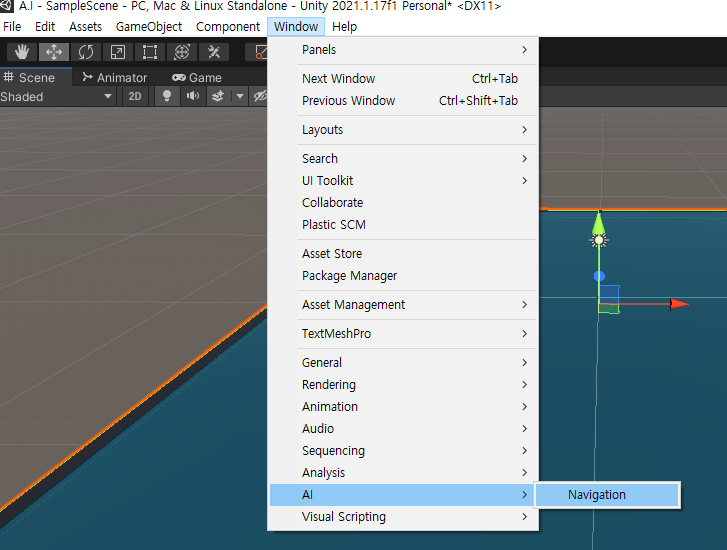Open Collaborate window
The width and height of the screenshot is (727, 550).
click(403, 203)
